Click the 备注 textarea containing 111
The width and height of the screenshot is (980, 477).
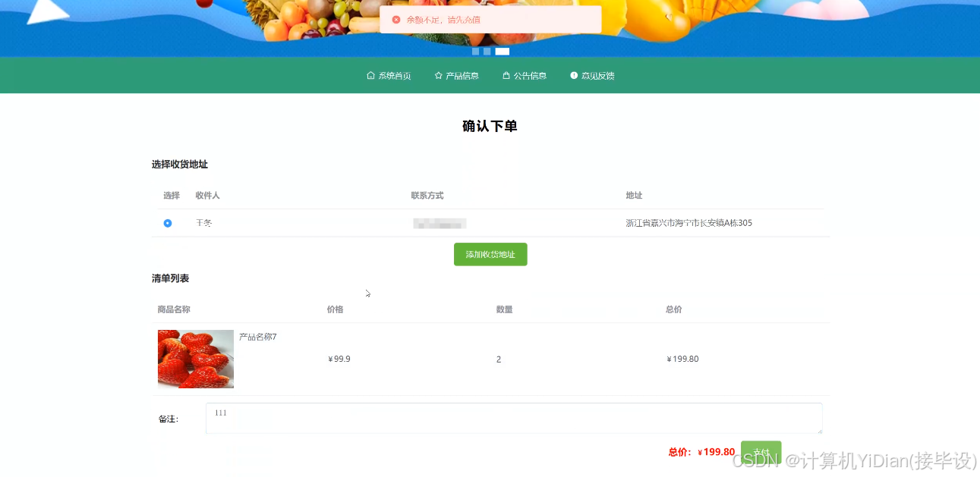coord(514,419)
